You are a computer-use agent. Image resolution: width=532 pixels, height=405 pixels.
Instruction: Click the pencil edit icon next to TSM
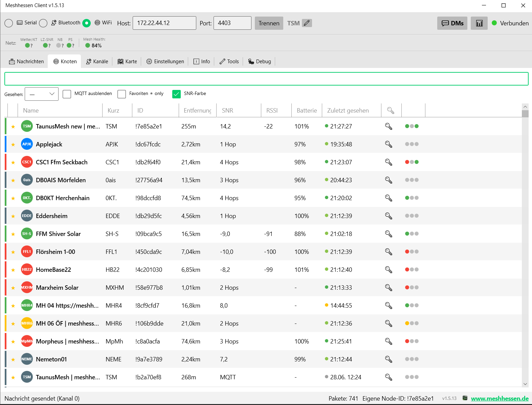click(x=307, y=23)
